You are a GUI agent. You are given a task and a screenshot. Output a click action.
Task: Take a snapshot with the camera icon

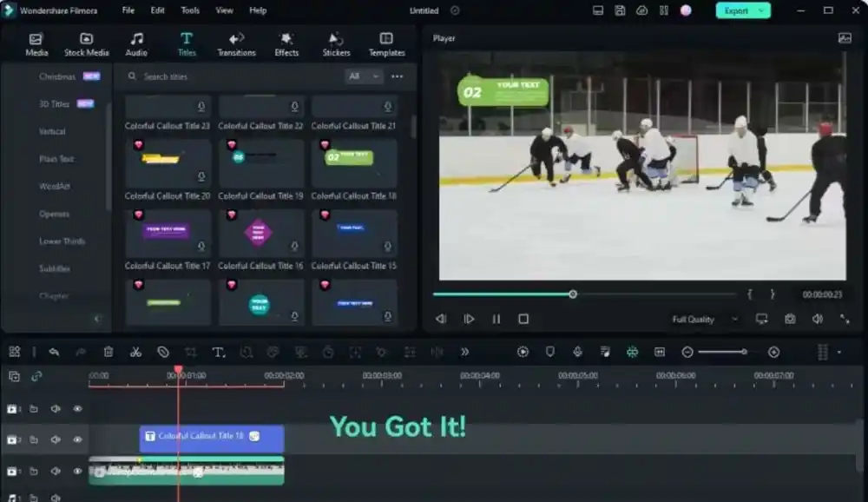coord(790,319)
